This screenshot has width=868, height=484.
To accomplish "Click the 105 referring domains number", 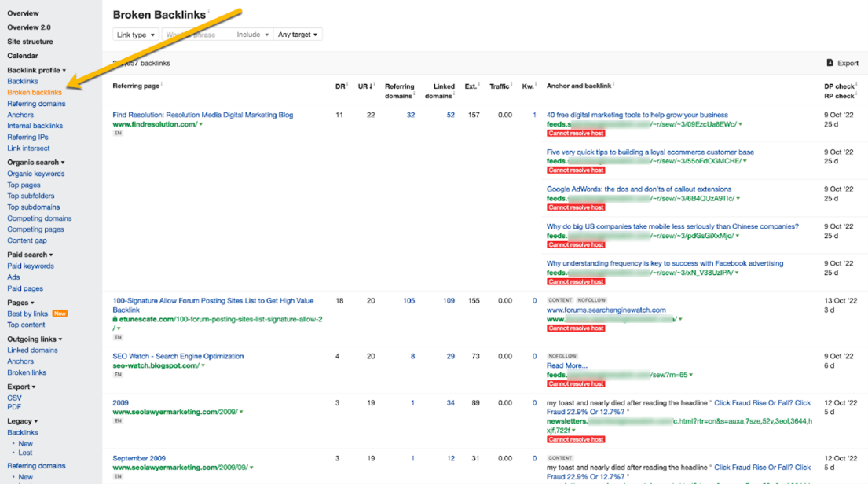I will 408,301.
